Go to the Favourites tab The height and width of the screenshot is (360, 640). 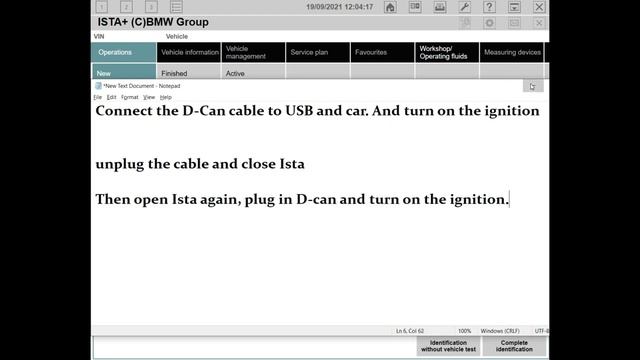tap(382, 52)
